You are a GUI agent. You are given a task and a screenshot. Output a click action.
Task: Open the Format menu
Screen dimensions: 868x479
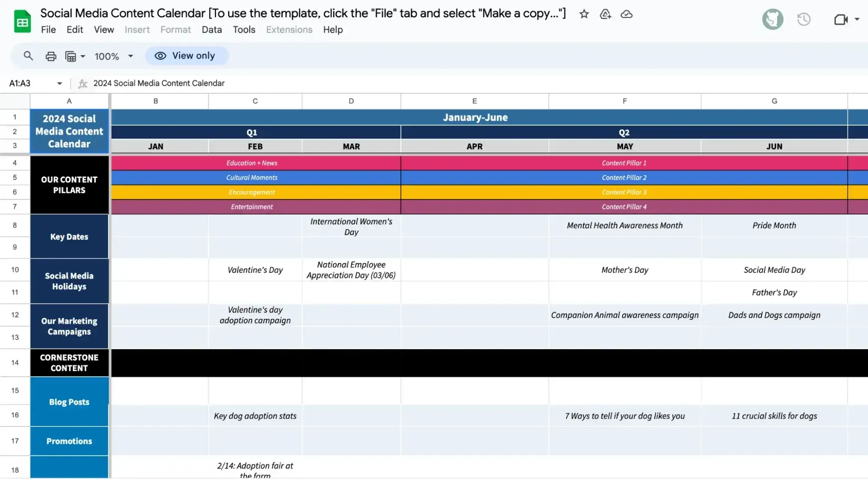point(175,30)
